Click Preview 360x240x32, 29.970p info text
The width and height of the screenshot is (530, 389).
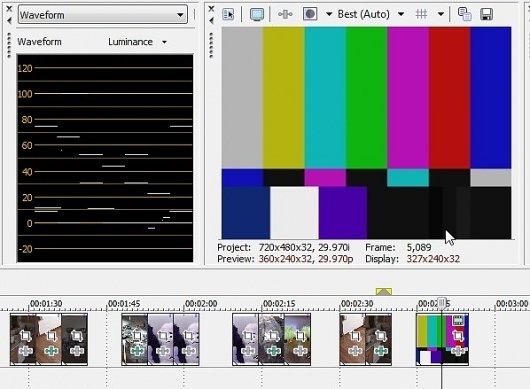[285, 259]
